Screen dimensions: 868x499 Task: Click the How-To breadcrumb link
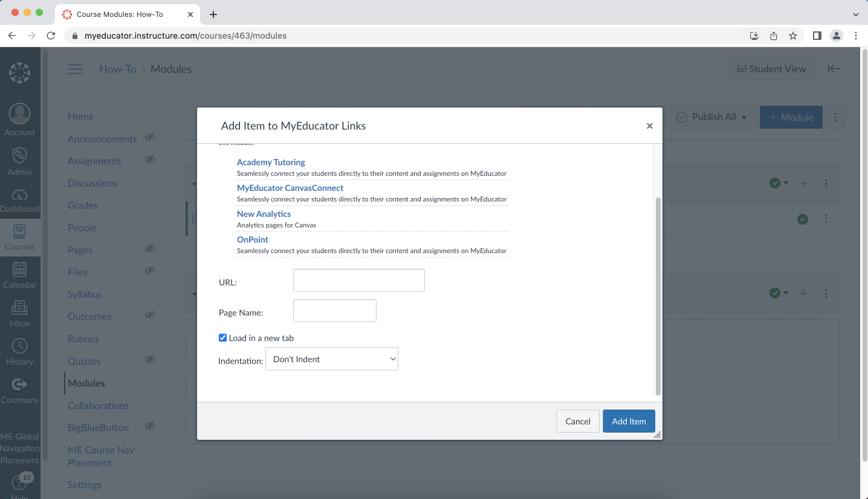(118, 69)
